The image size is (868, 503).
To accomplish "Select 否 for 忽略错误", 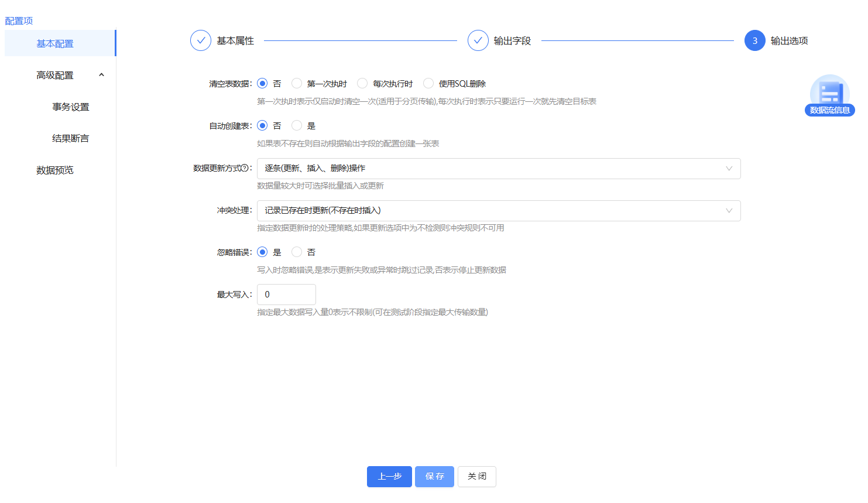I will (x=297, y=252).
